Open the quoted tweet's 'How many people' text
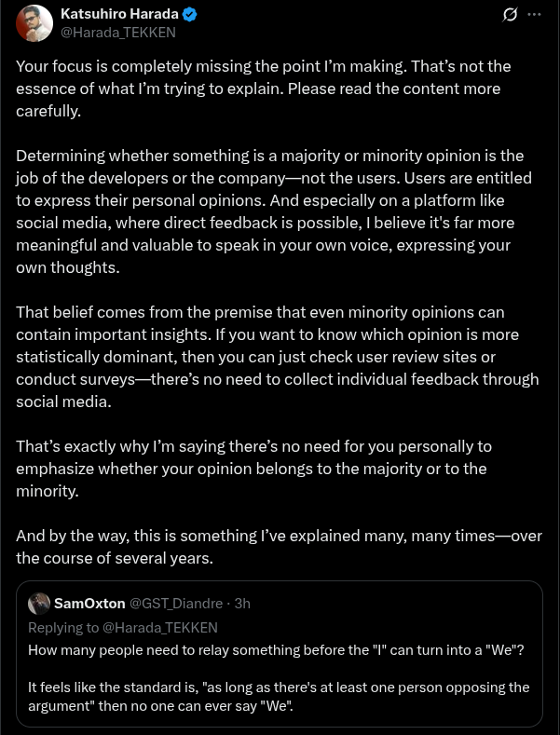Viewport: 560px width, 735px height. [x=276, y=649]
